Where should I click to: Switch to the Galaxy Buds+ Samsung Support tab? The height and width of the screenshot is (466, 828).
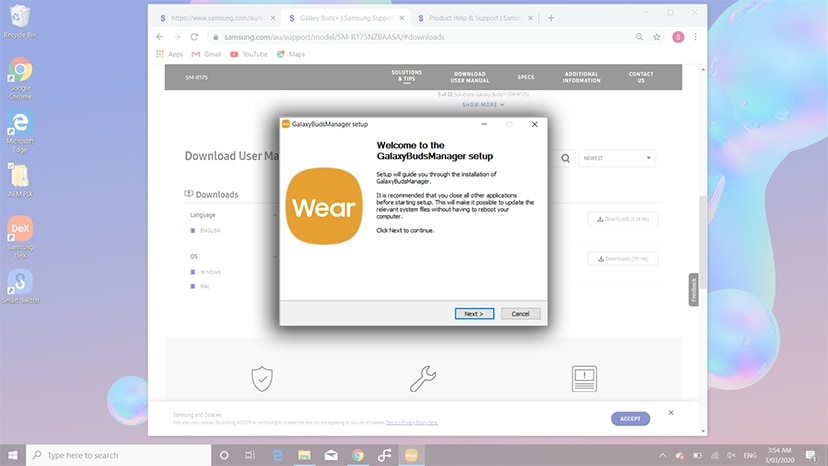[x=346, y=18]
